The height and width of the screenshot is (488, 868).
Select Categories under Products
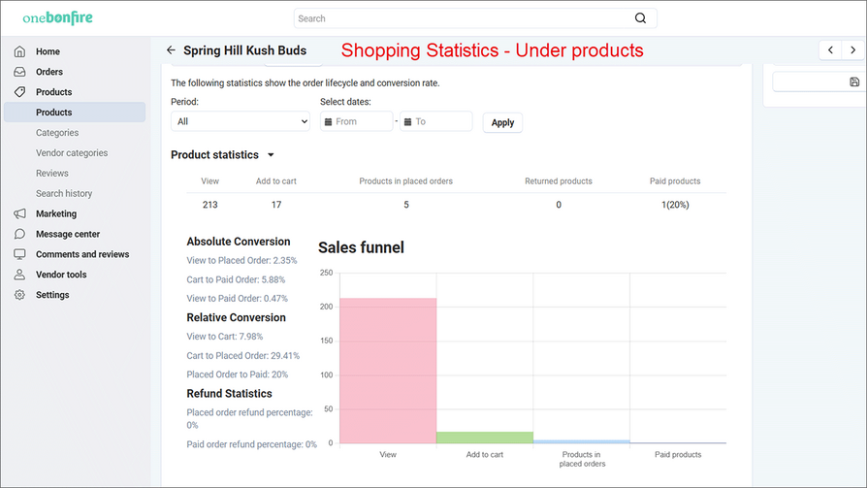pos(58,133)
